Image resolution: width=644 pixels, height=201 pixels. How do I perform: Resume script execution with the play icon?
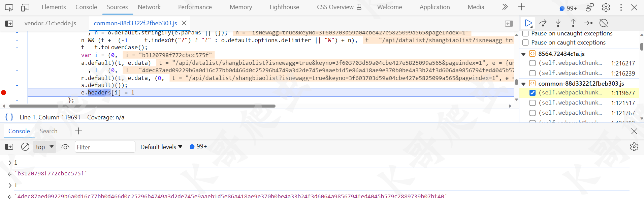(x=528, y=23)
